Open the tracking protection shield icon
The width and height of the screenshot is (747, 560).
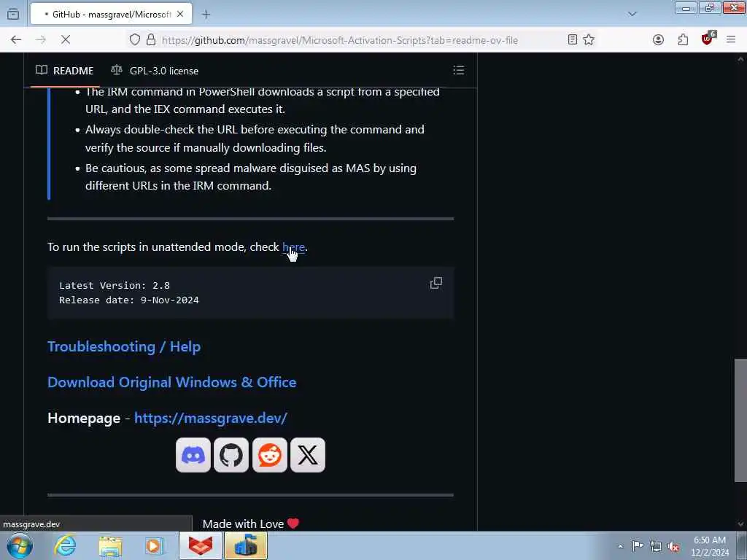(135, 40)
